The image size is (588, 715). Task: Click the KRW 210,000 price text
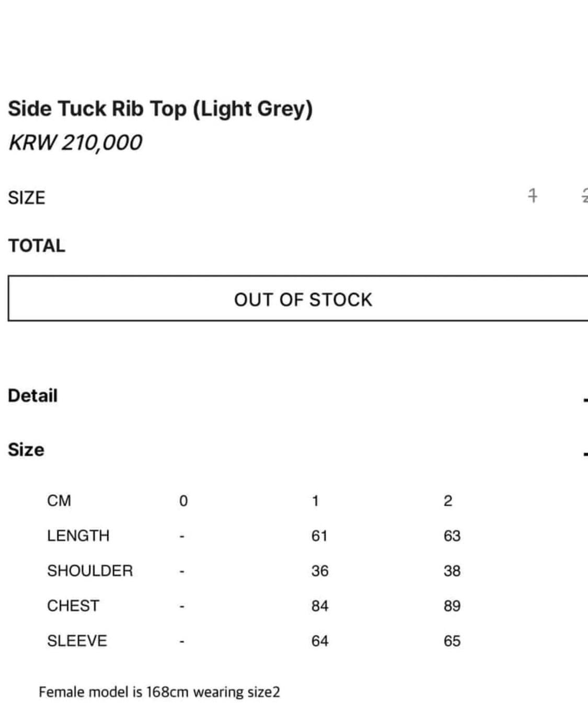(x=75, y=142)
